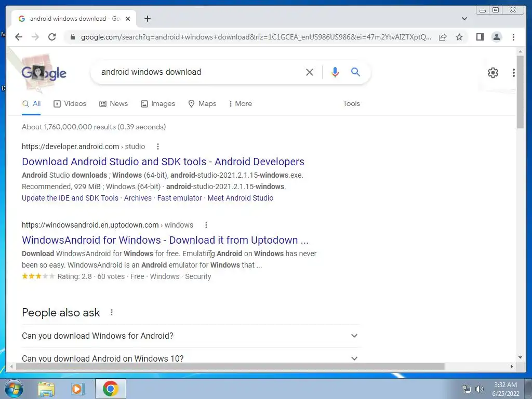Expand 'Can you download Android on Windows 10?'
This screenshot has width=532, height=399.
point(190,358)
